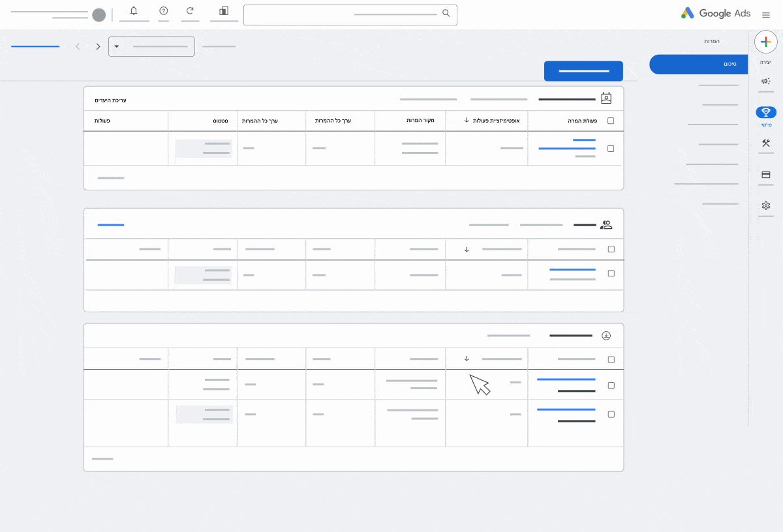This screenshot has height=532, width=783.
Task: Click the refresh icon in top bar
Action: [190, 11]
